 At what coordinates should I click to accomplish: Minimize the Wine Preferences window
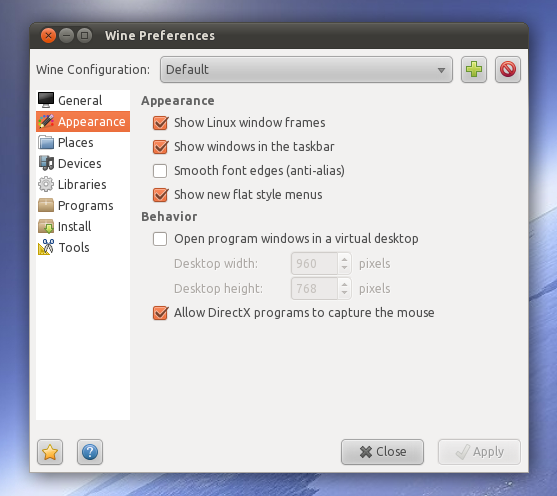66,36
